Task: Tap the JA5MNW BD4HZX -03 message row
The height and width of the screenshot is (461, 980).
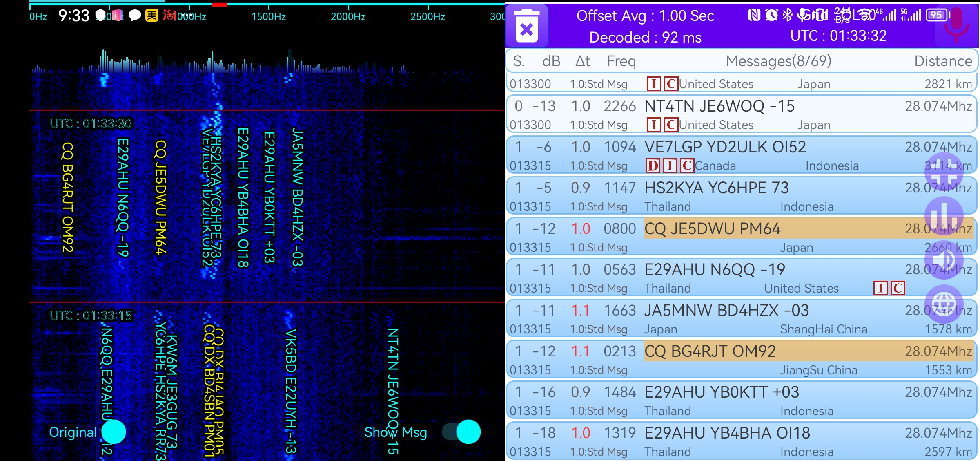Action: coord(726,311)
